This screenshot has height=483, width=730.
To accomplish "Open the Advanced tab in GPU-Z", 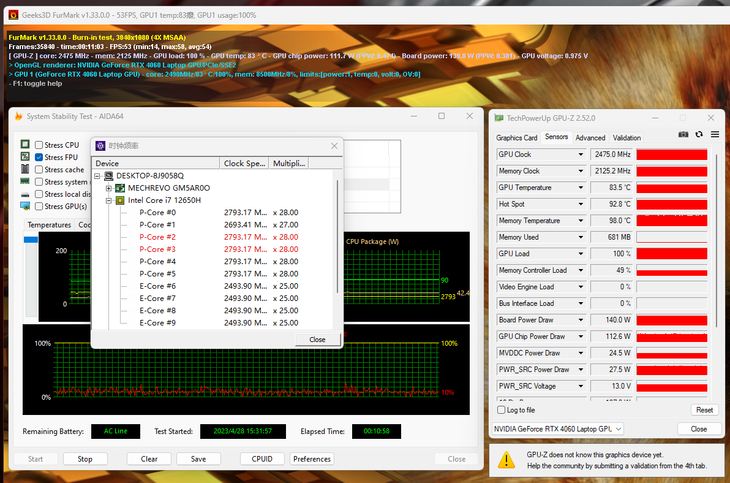I will coord(590,137).
